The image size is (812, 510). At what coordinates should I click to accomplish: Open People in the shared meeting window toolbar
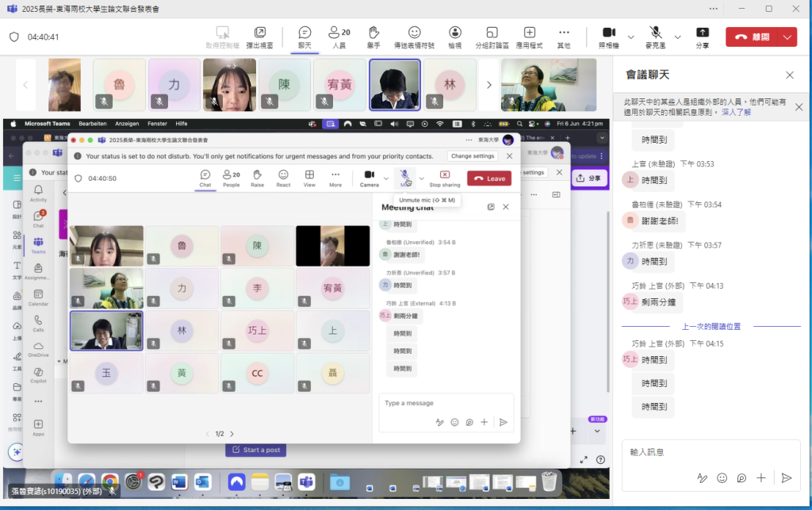click(x=232, y=178)
